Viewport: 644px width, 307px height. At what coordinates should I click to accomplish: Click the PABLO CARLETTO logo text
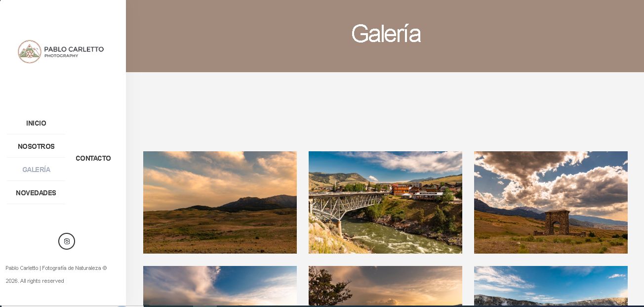[x=74, y=49]
